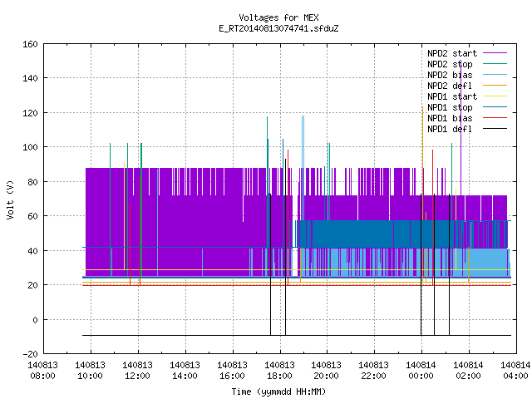Click the y-axis tick value 60
The image size is (532, 399).
pyautogui.click(x=32, y=216)
